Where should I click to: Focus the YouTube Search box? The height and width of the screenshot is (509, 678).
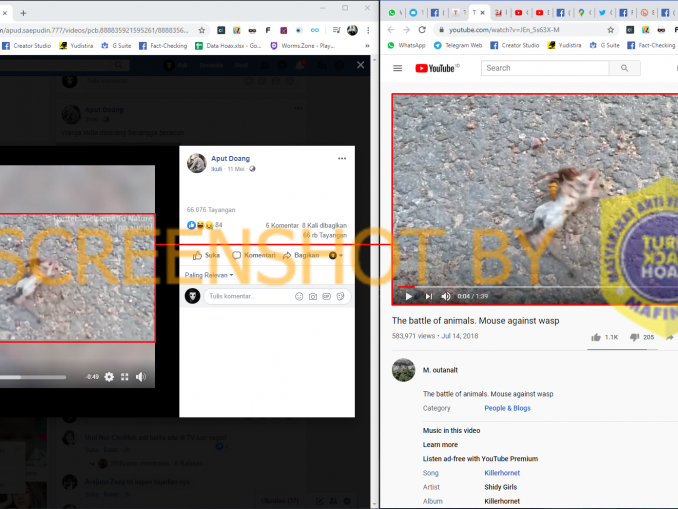coord(545,68)
